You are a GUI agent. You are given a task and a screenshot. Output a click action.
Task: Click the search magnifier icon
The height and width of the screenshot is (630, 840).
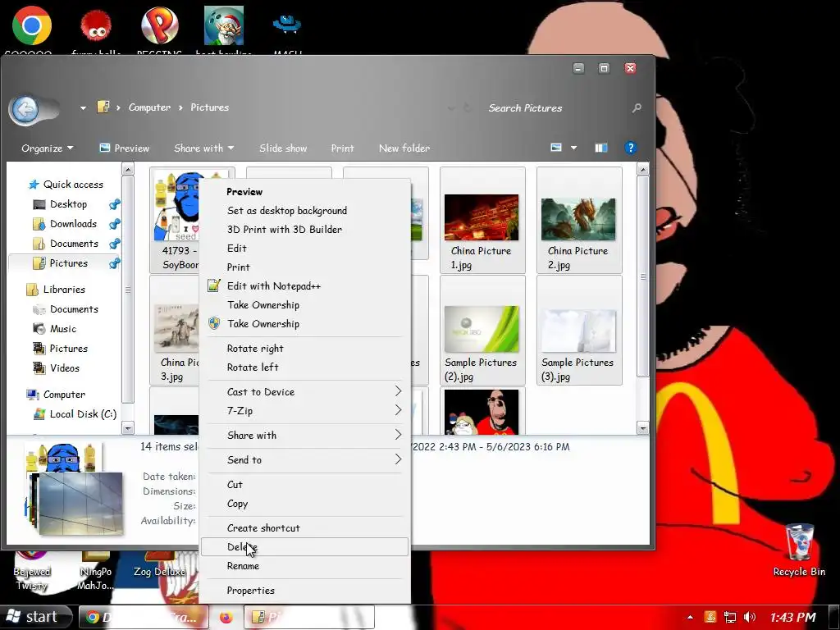click(637, 108)
